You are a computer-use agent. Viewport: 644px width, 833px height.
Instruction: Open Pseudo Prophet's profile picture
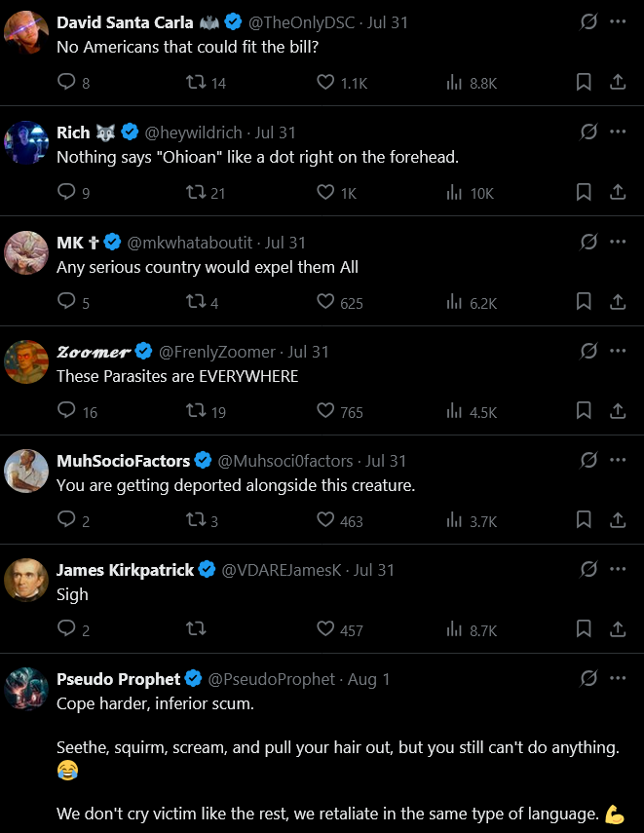tap(26, 689)
